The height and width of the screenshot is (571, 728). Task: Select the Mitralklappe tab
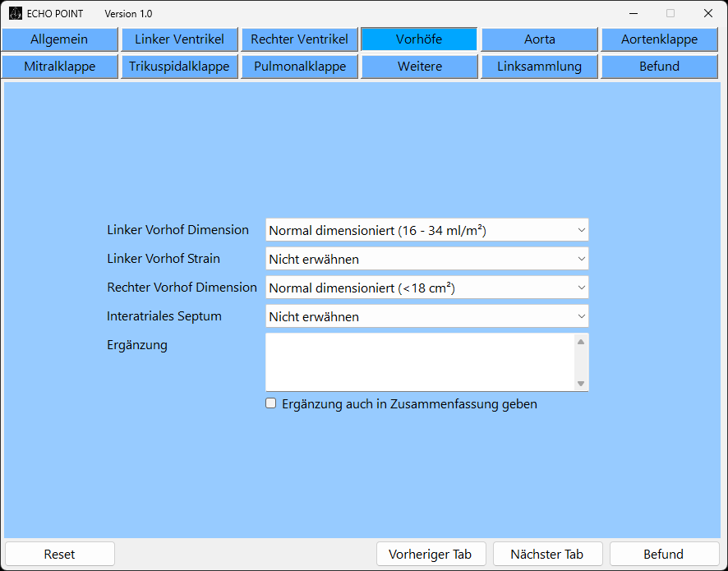click(59, 67)
